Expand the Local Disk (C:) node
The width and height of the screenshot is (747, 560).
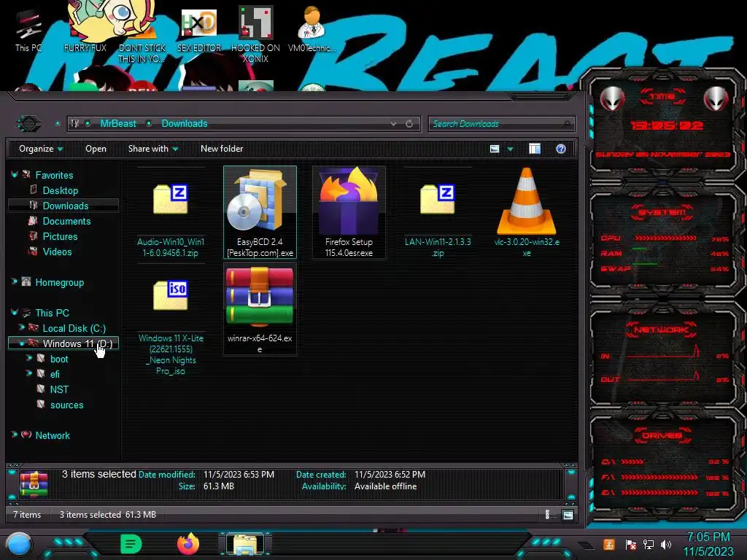[x=21, y=327]
